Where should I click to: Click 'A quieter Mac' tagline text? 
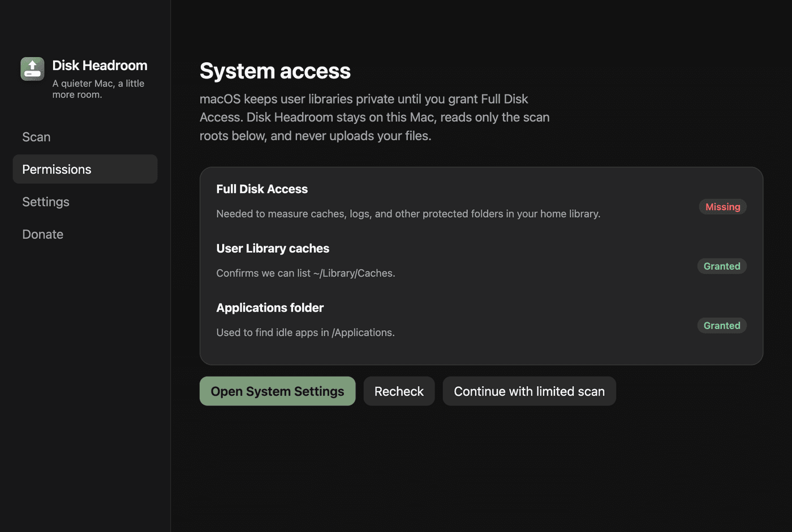click(x=98, y=89)
